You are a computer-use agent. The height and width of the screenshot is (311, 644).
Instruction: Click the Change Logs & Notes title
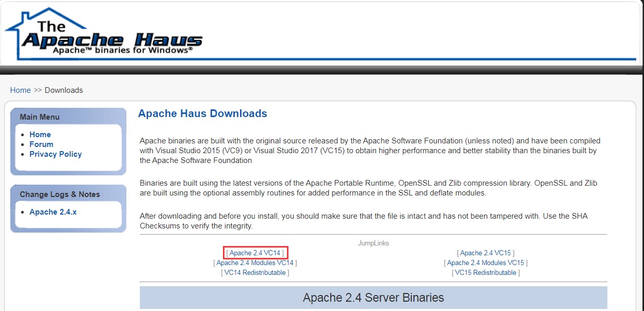60,194
